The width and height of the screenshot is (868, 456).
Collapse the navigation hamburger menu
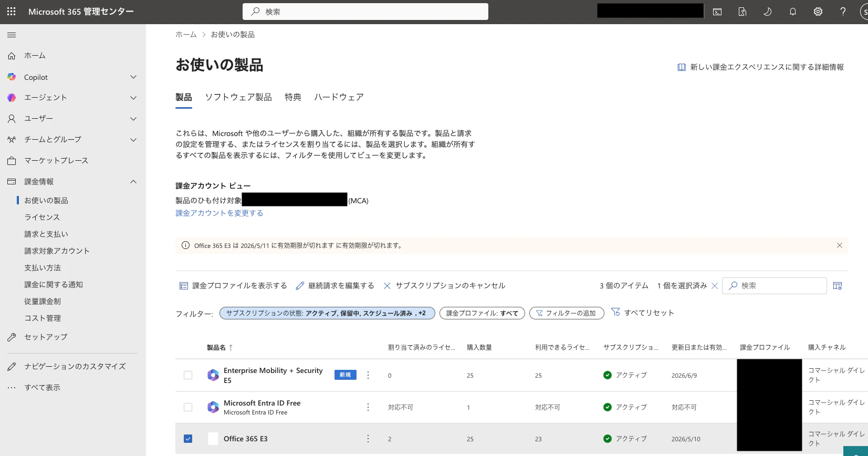[x=12, y=35]
